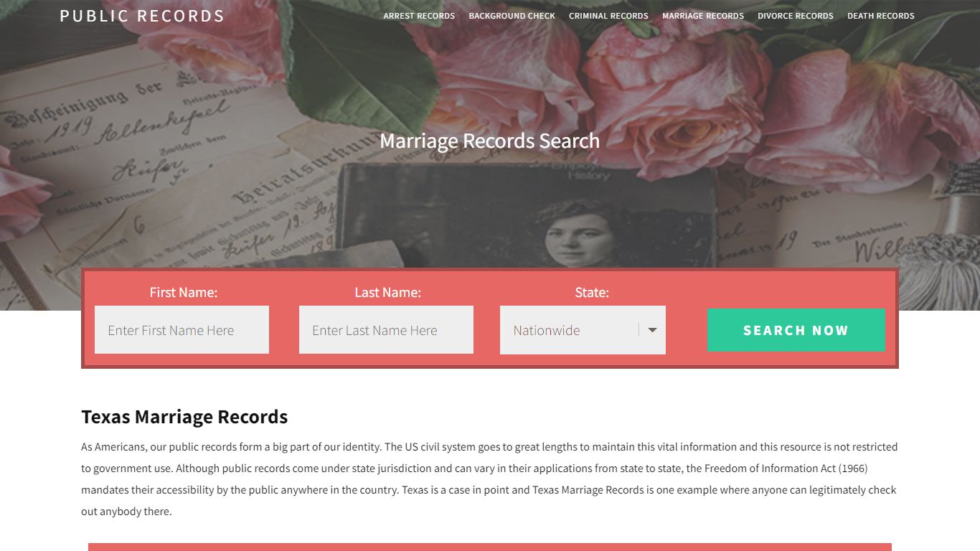Focus the Enter First Name Here field
The height and width of the screenshot is (551, 980).
click(182, 330)
